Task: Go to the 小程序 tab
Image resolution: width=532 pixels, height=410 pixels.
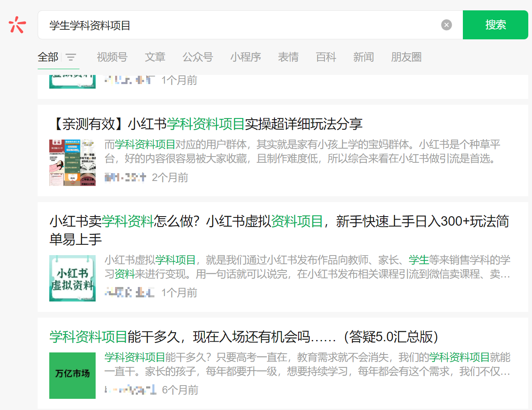Action: pos(246,57)
